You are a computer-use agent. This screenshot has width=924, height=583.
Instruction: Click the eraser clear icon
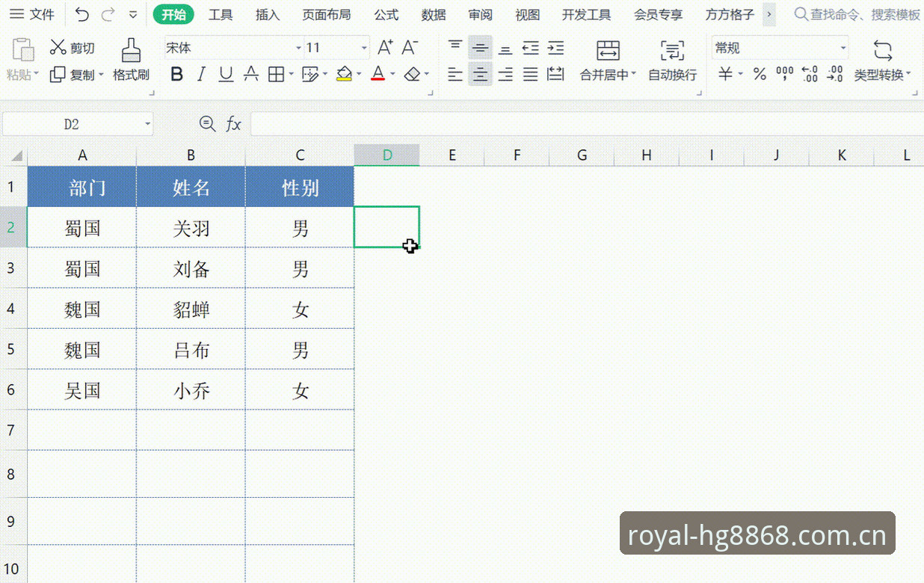click(x=412, y=74)
